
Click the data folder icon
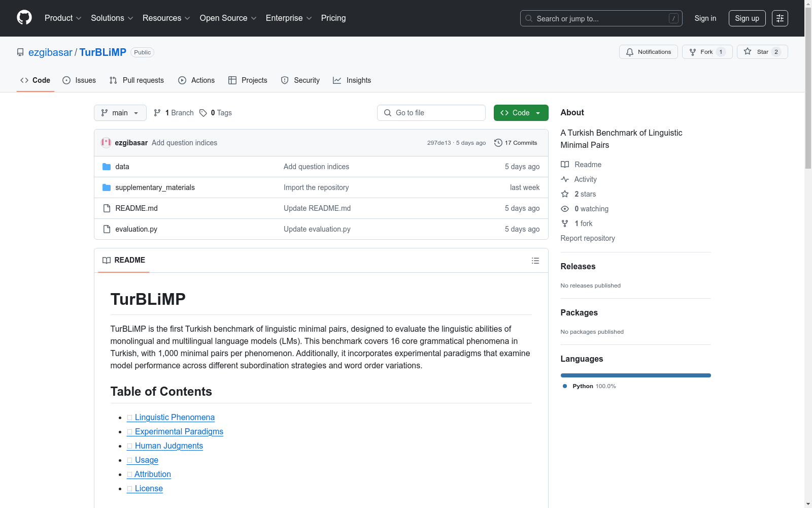[x=107, y=167]
